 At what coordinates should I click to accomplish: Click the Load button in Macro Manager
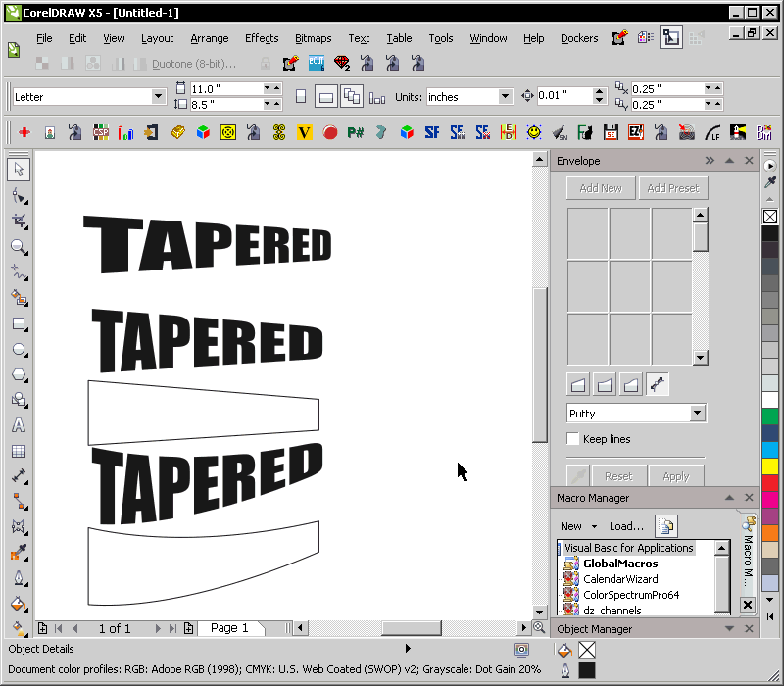pyautogui.click(x=625, y=526)
